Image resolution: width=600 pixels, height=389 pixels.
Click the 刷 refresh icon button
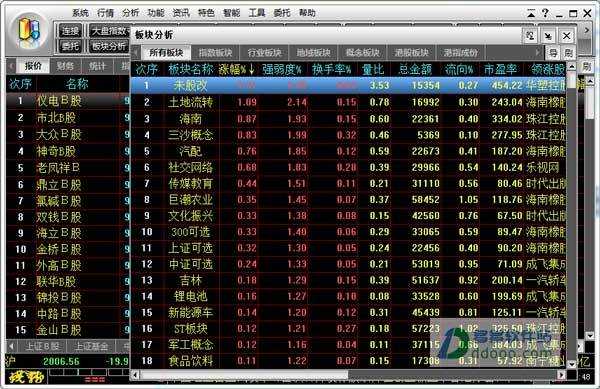click(x=568, y=53)
